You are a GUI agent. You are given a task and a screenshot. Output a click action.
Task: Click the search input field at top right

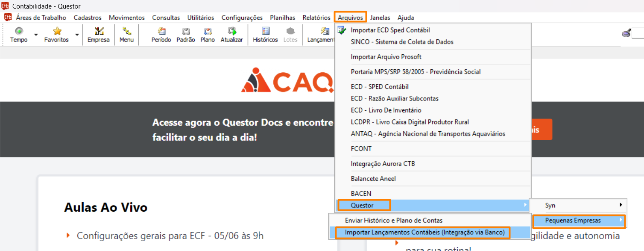638,34
